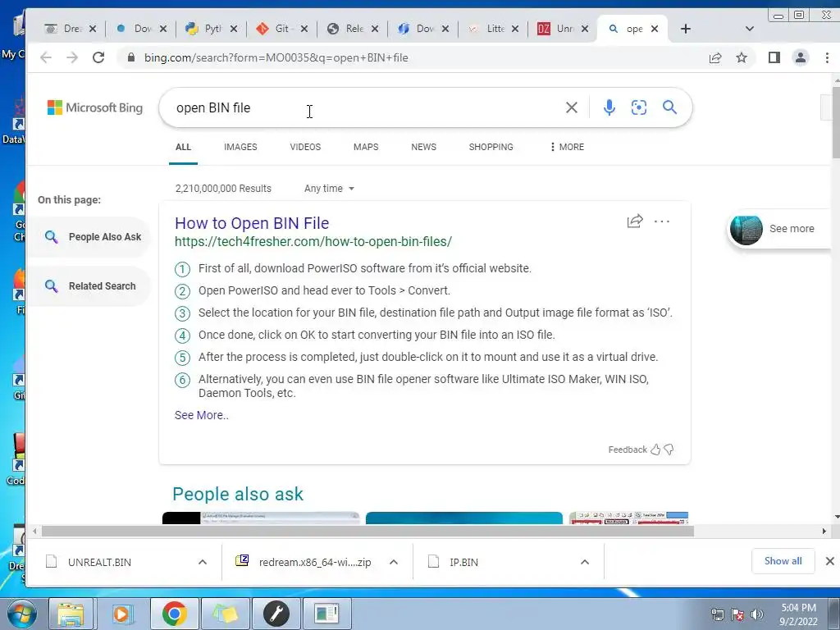The width and height of the screenshot is (840, 630).
Task: Open the Chrome side panel
Action: click(x=774, y=57)
